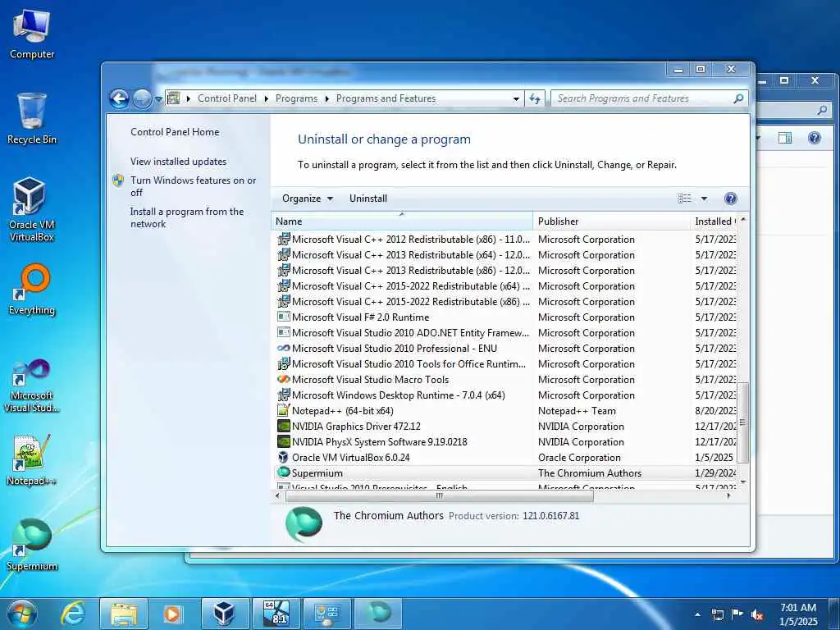Click the Programs breadcrumb
840x630 pixels.
point(296,98)
